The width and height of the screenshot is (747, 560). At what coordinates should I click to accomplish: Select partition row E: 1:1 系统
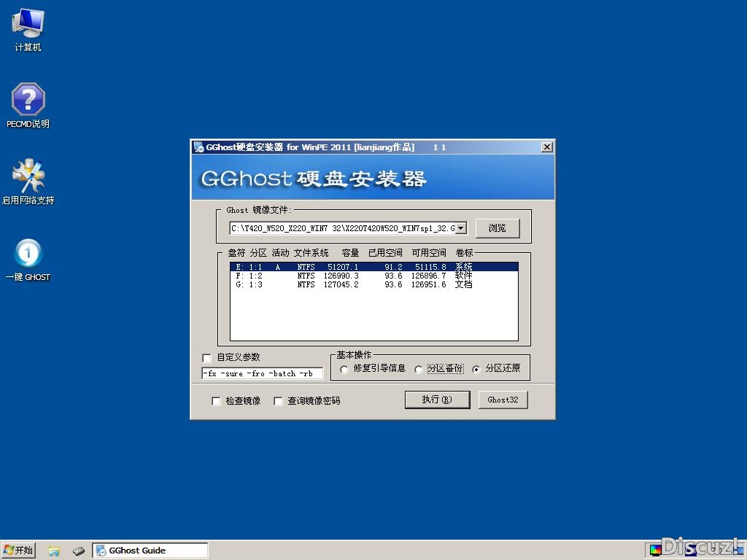[x=374, y=267]
